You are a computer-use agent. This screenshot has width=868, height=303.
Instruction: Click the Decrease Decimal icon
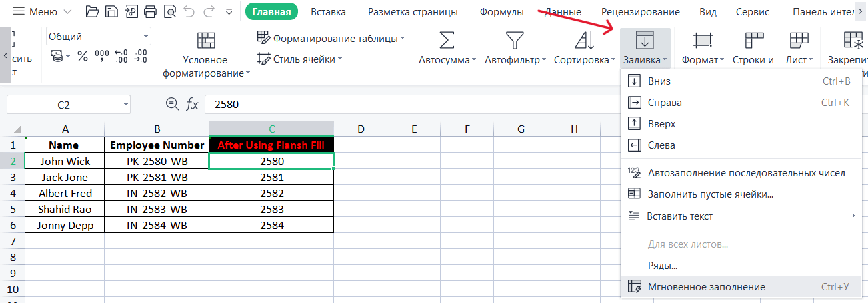[x=140, y=57]
